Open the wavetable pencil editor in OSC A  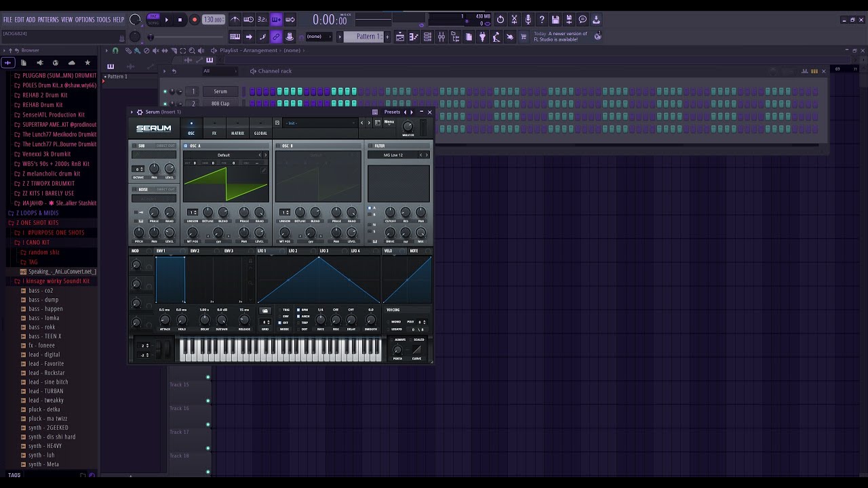(264, 169)
